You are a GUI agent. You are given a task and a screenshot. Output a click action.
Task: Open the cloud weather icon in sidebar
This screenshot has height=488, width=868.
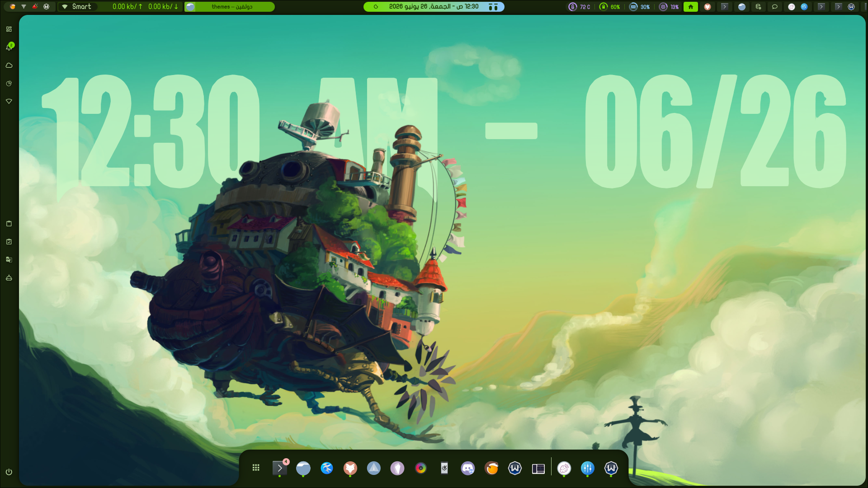[9, 65]
